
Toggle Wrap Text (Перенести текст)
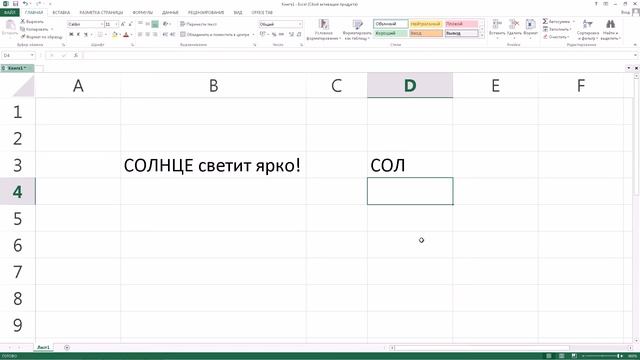coord(198,24)
